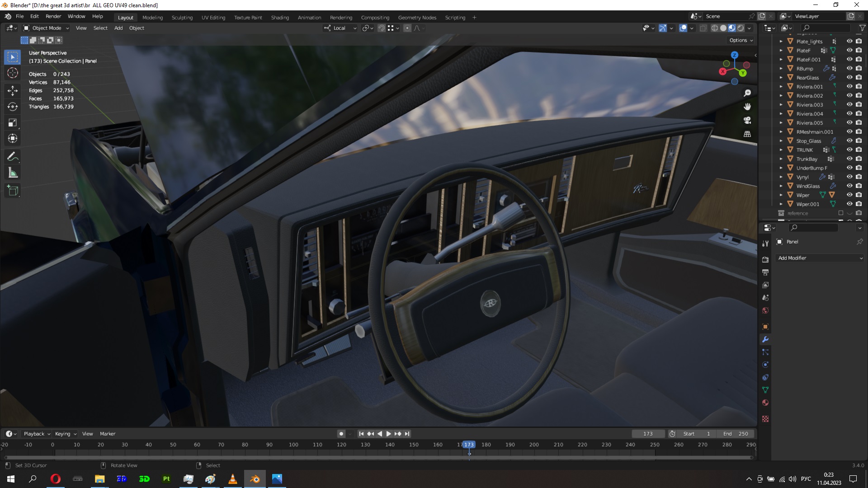Click the End frame field
Image resolution: width=868 pixels, height=488 pixels.
click(x=736, y=434)
